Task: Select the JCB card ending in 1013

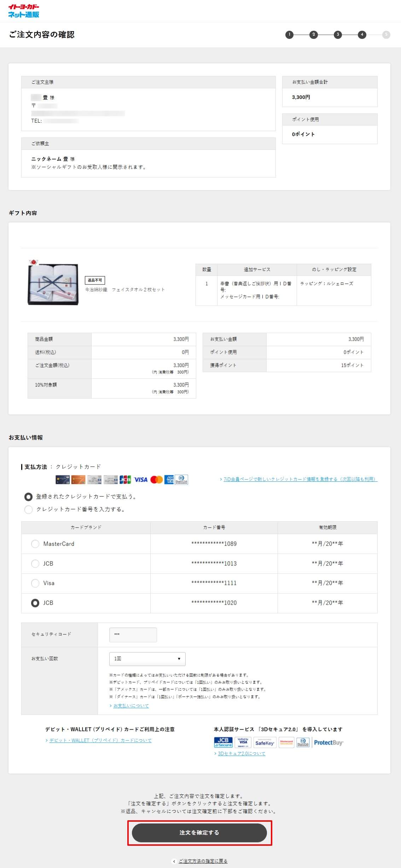Action: point(35,564)
